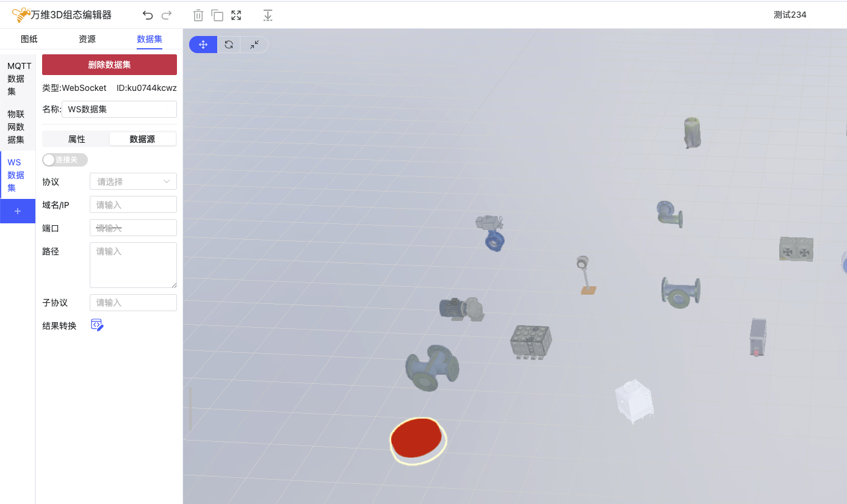This screenshot has width=847, height=504.
Task: Click the red 删除数据集 button
Action: (x=109, y=65)
